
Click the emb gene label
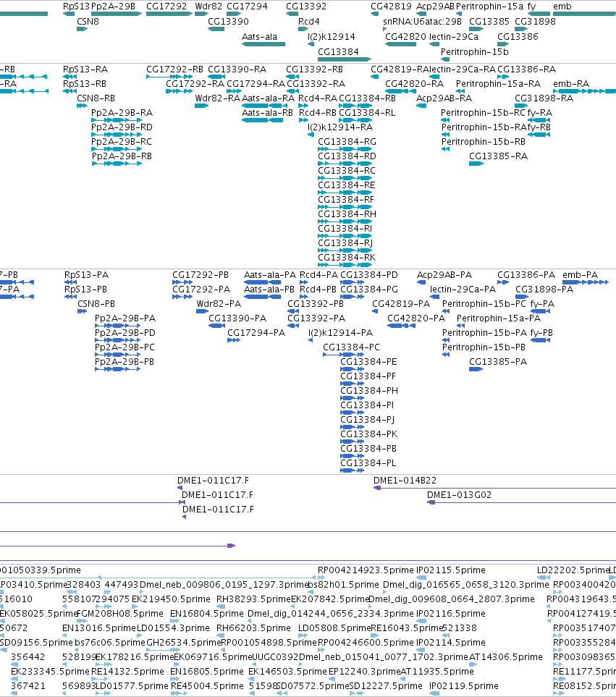(x=562, y=7)
